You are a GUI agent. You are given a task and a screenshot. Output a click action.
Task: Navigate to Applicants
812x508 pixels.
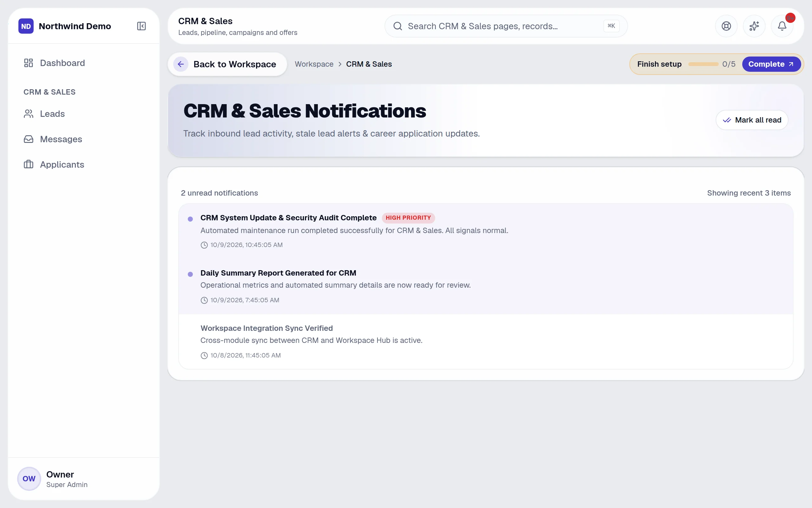coord(83,164)
